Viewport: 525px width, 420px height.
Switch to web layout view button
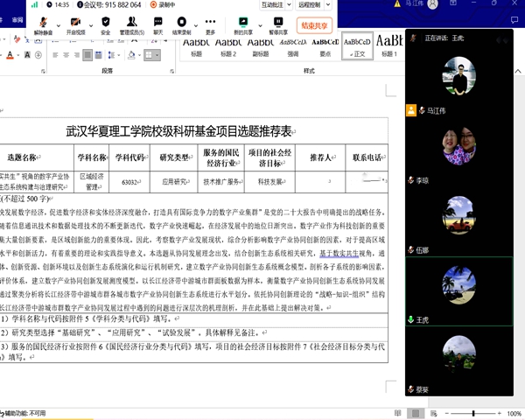[433, 413]
